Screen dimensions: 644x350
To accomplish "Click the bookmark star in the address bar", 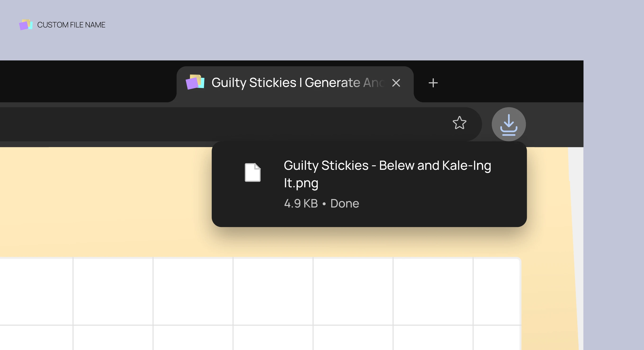I will coord(460,123).
